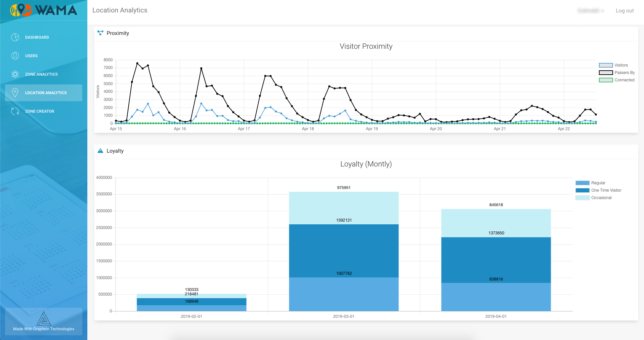Click the Apr 15 Passers By peak point
Image resolution: width=644 pixels, height=340 pixels.
tap(137, 63)
